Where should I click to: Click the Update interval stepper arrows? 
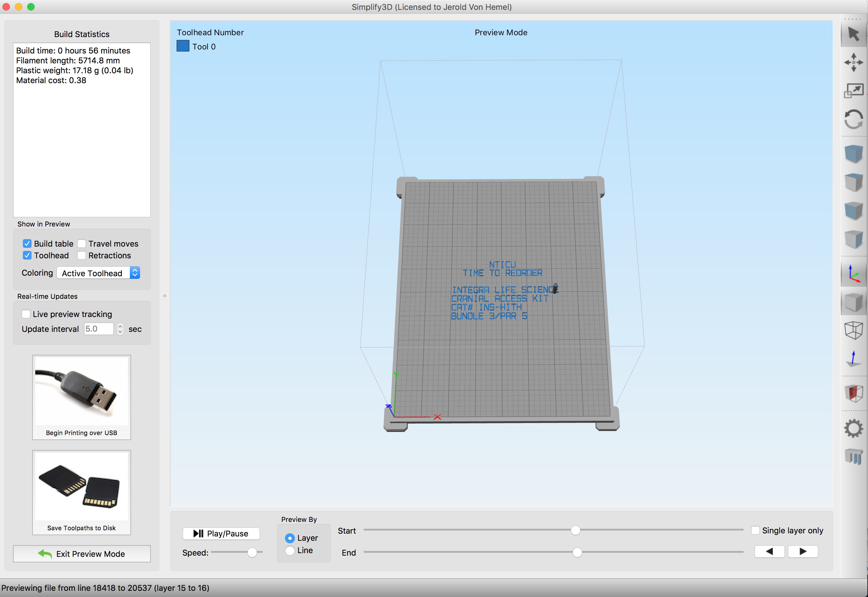(120, 329)
